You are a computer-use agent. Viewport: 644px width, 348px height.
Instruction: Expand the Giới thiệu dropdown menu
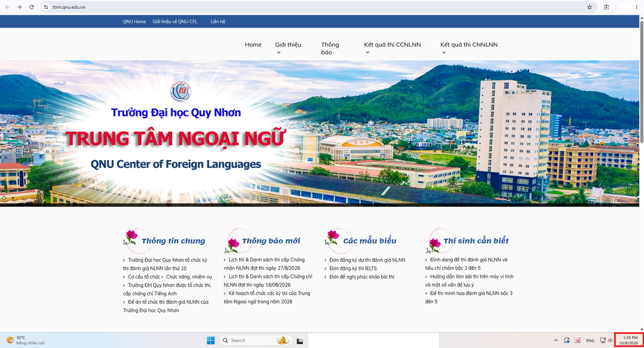288,48
